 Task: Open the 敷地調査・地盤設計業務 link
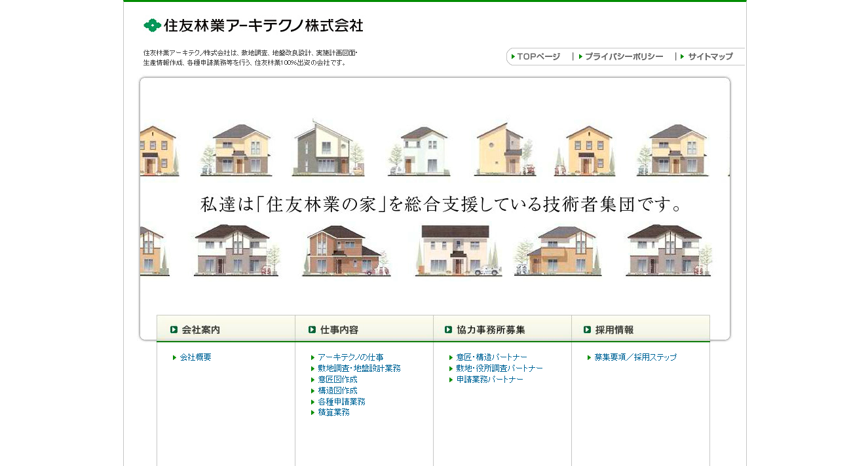click(358, 368)
